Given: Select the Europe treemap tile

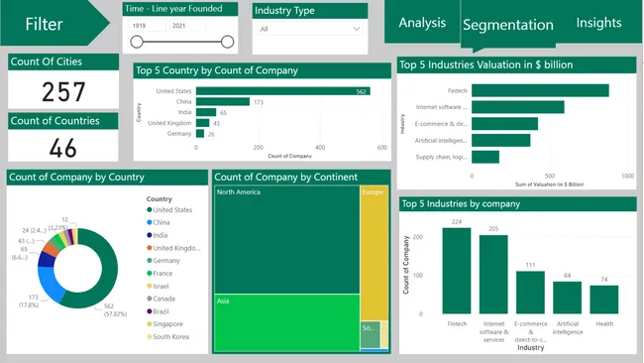Looking at the screenshot, I should point(375,253).
